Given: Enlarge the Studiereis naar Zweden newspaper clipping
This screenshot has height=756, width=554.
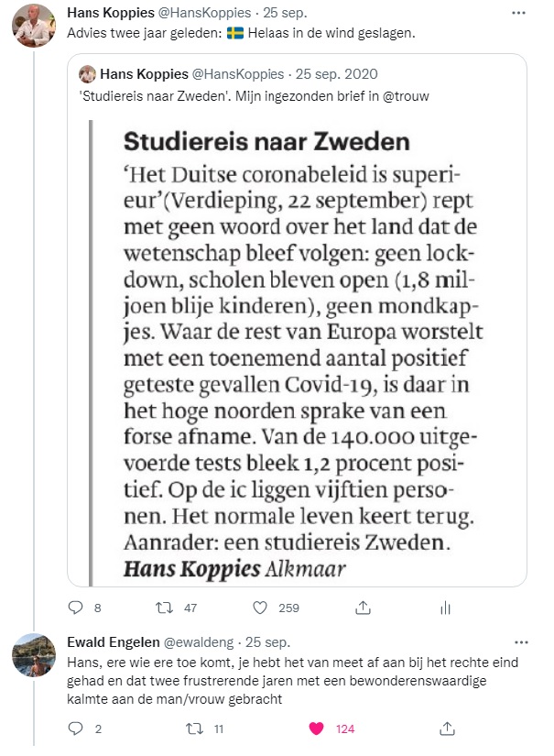Looking at the screenshot, I should pyautogui.click(x=297, y=353).
